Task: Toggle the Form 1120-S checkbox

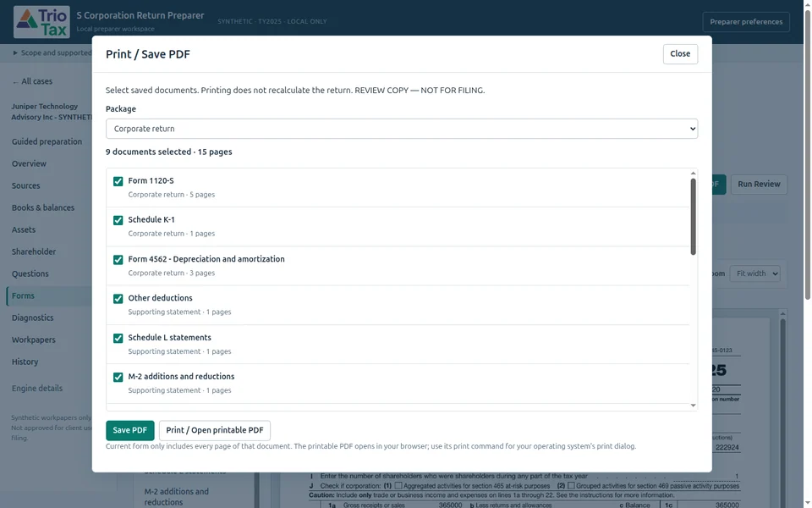Action: (x=118, y=181)
